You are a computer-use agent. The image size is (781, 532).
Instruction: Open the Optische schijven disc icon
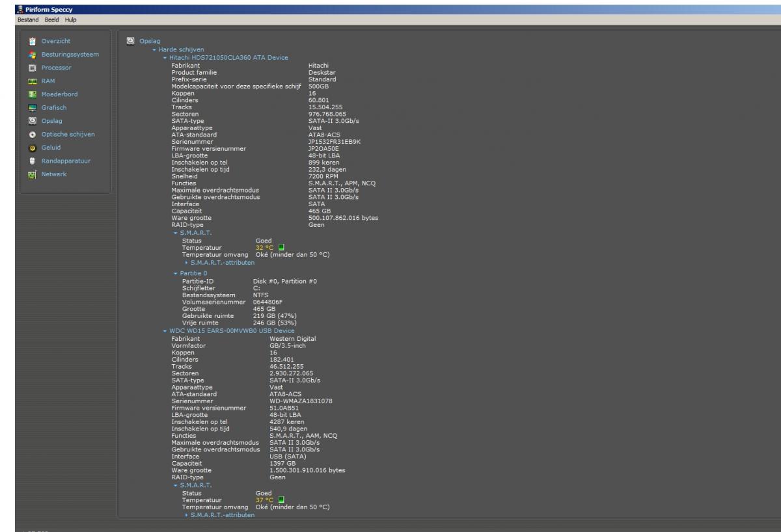point(32,135)
